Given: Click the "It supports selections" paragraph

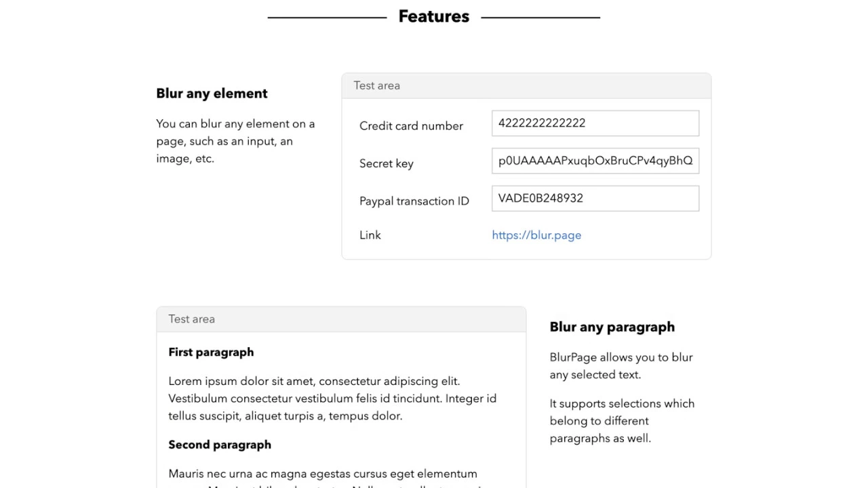Looking at the screenshot, I should click(x=622, y=421).
